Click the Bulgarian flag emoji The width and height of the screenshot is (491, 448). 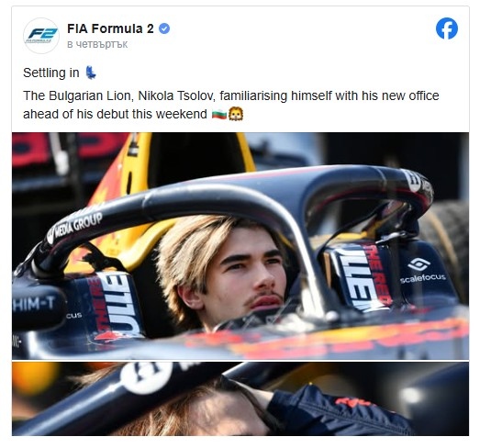(x=218, y=114)
